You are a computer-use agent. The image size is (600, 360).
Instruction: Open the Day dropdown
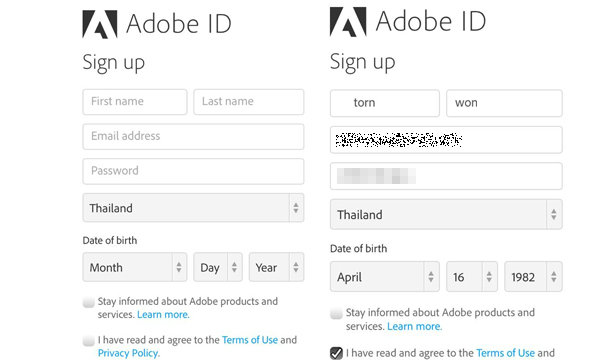pyautogui.click(x=218, y=267)
